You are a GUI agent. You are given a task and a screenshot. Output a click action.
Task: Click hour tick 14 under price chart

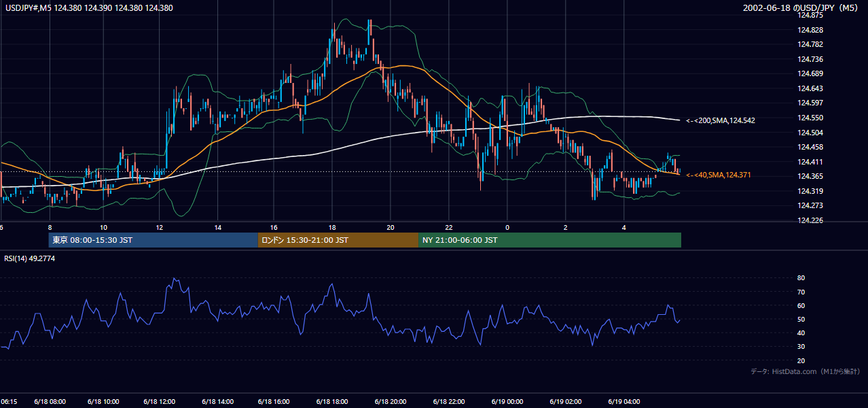218,227
